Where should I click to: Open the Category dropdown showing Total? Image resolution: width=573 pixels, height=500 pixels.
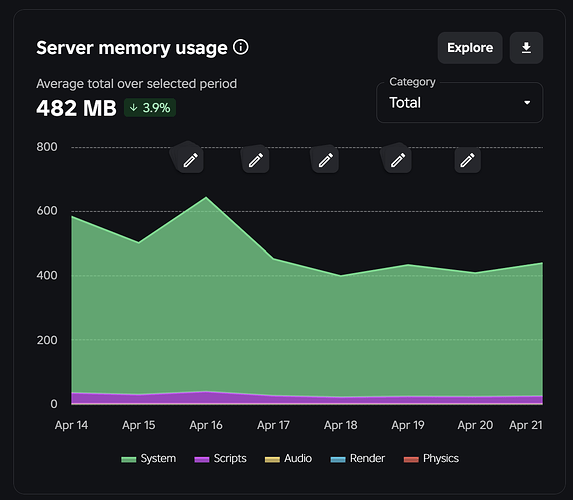point(459,103)
